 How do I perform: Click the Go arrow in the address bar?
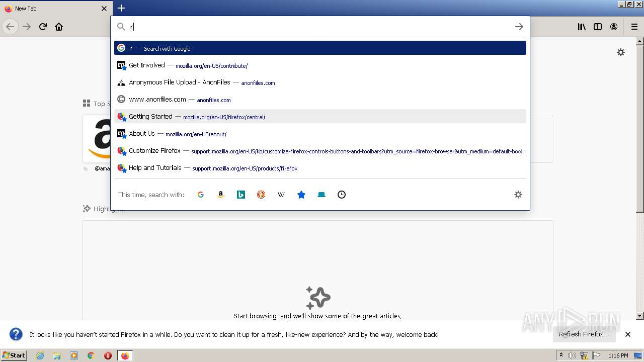pos(519,27)
